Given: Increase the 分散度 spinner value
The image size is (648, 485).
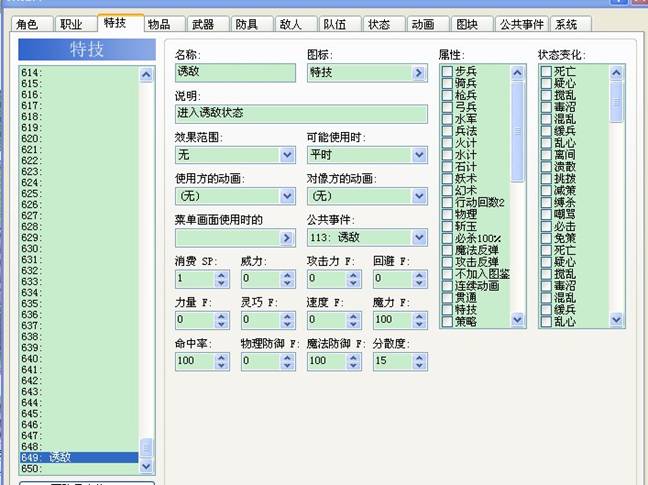Looking at the screenshot, I should click(419, 357).
